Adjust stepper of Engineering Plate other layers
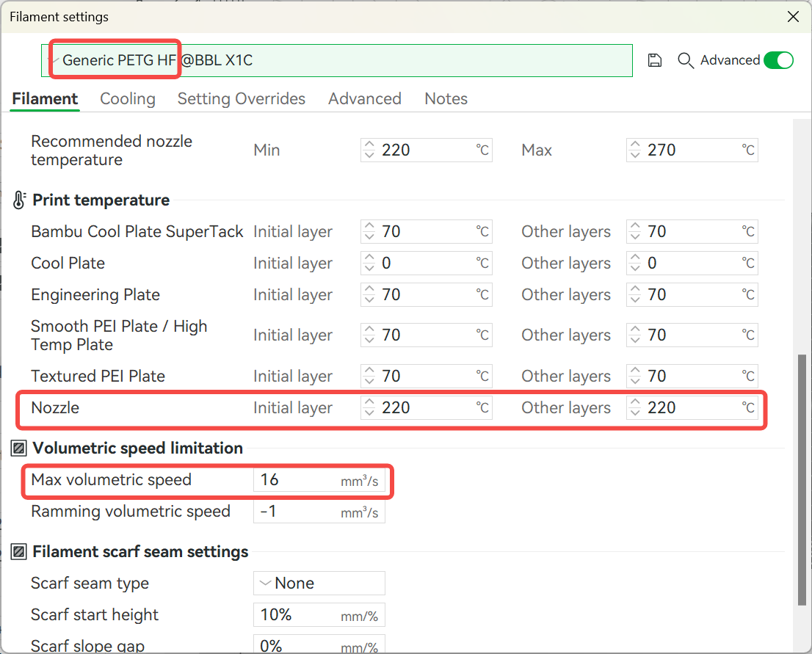Image resolution: width=812 pixels, height=654 pixels. [635, 294]
